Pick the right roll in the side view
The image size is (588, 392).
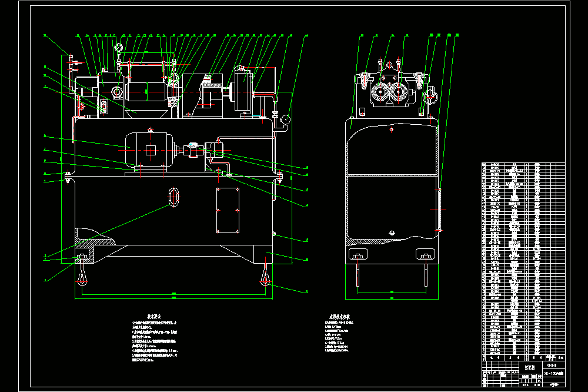click(399, 92)
